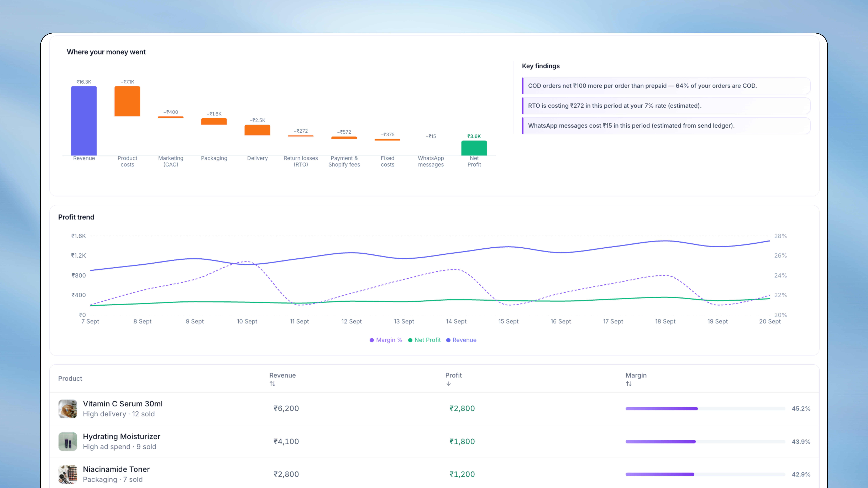The height and width of the screenshot is (488, 868).
Task: Click the Hydrating Moisturizer margin bar
Action: (705, 442)
